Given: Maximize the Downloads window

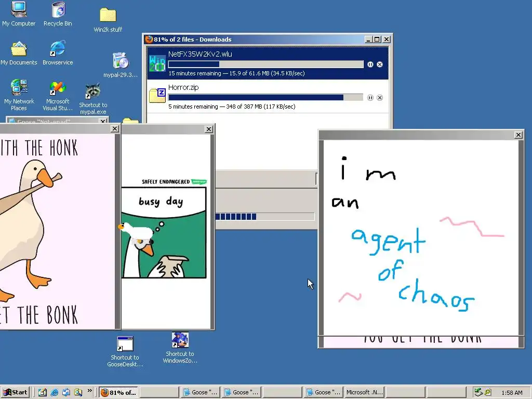Looking at the screenshot, I should (377, 39).
